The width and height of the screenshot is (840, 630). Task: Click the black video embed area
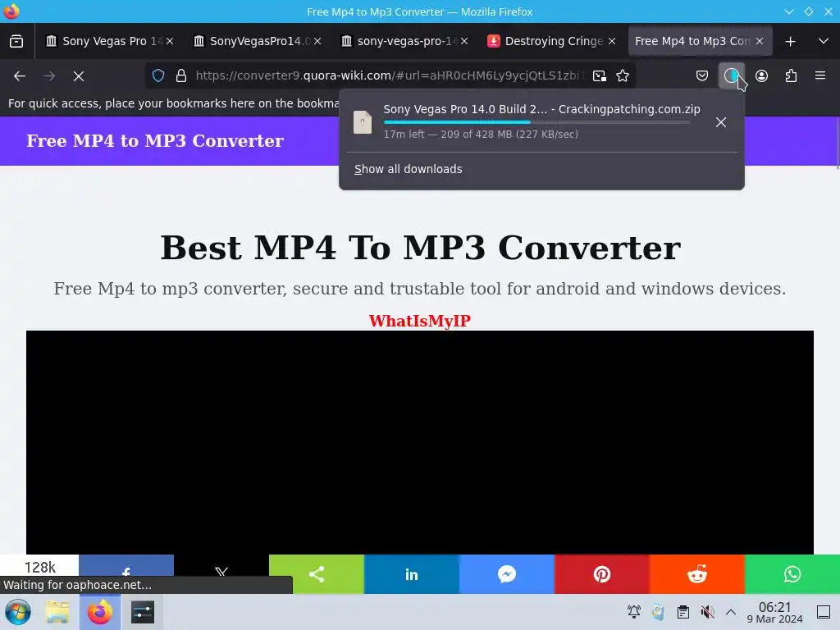click(x=420, y=442)
